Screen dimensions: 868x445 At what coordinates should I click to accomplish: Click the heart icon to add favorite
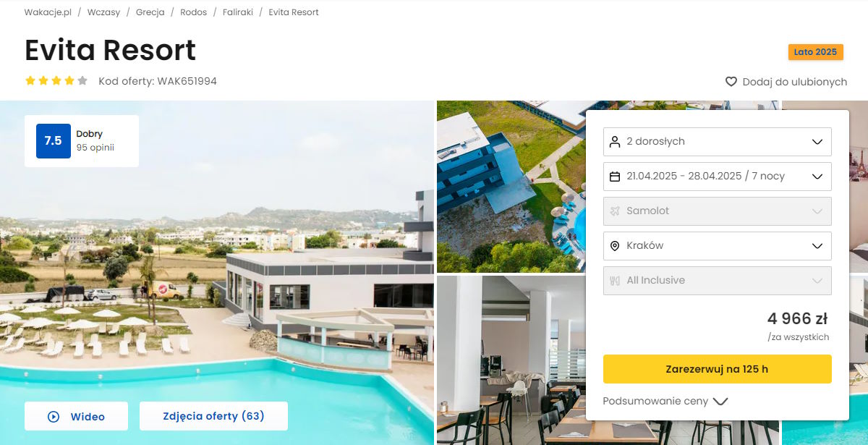pos(731,82)
